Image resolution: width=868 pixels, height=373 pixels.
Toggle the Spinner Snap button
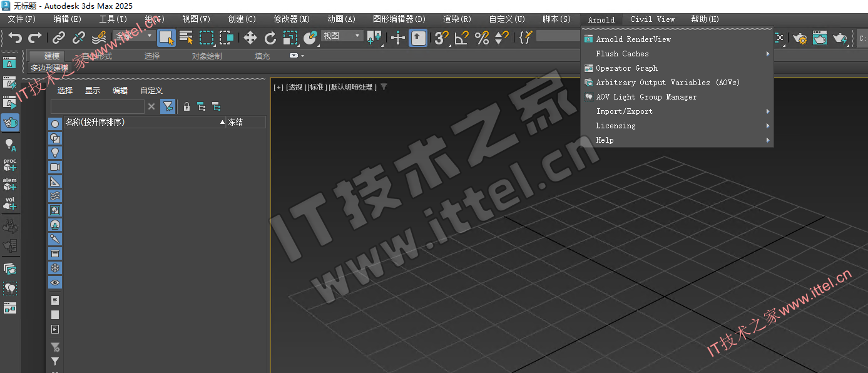tap(502, 38)
